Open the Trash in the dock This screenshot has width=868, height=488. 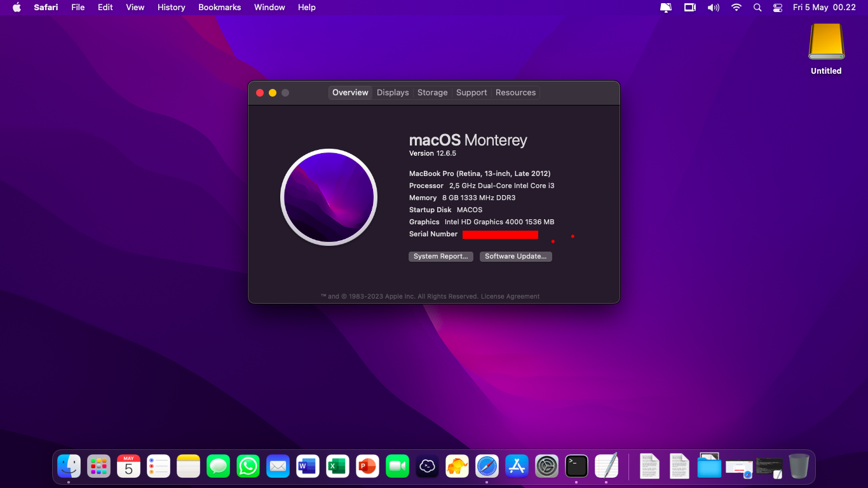[799, 466]
